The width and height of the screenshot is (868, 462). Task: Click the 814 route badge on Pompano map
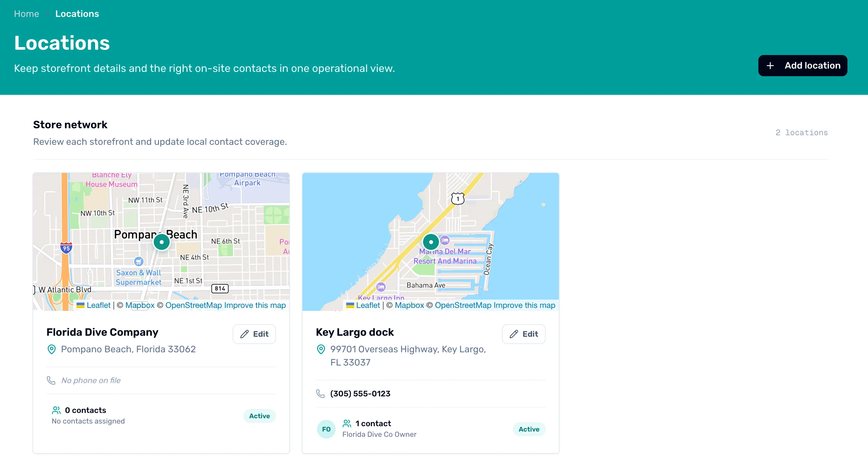tap(220, 288)
